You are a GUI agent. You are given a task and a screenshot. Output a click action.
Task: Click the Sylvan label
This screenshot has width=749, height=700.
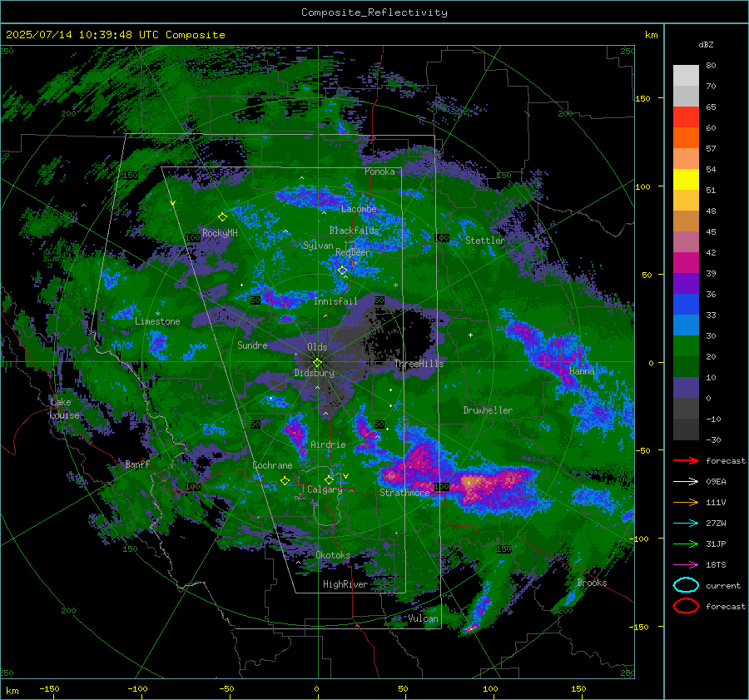318,246
